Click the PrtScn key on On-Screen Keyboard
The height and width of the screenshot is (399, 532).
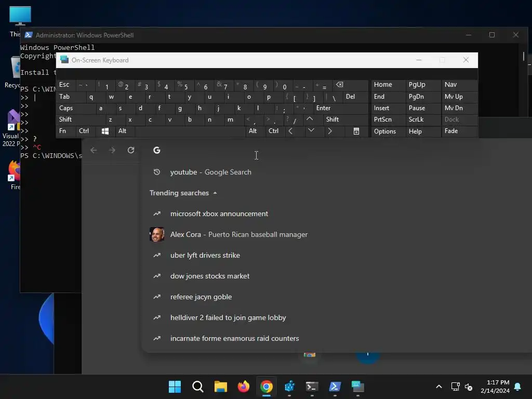pos(388,119)
